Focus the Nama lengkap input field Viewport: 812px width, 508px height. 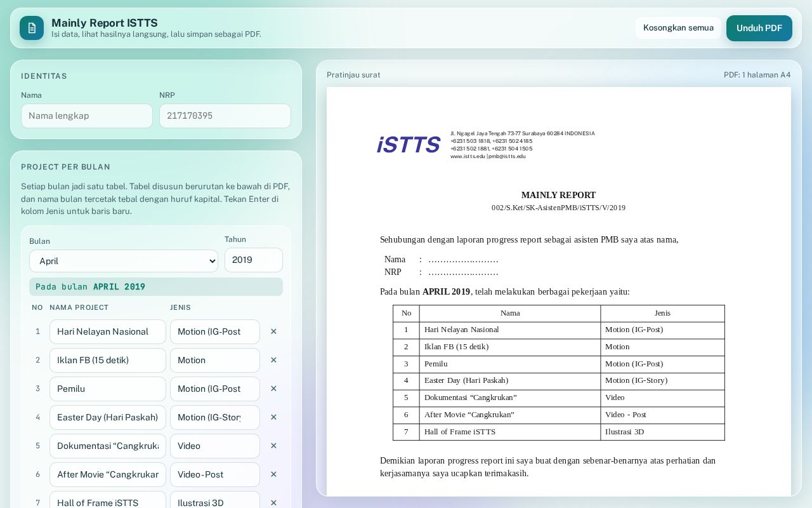(x=87, y=116)
